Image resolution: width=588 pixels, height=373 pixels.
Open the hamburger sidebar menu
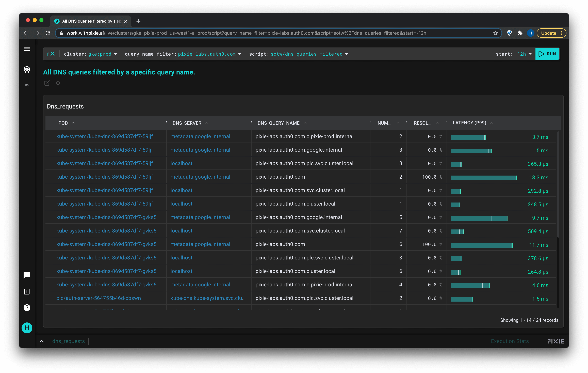[27, 49]
